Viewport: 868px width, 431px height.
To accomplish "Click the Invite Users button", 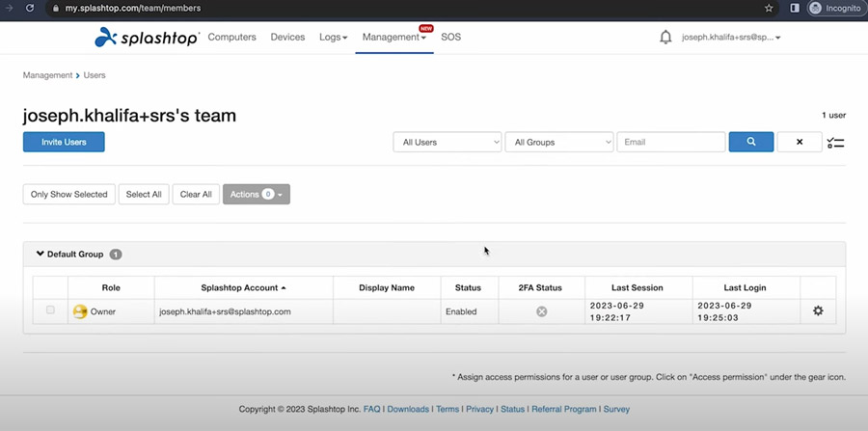I will pos(64,142).
